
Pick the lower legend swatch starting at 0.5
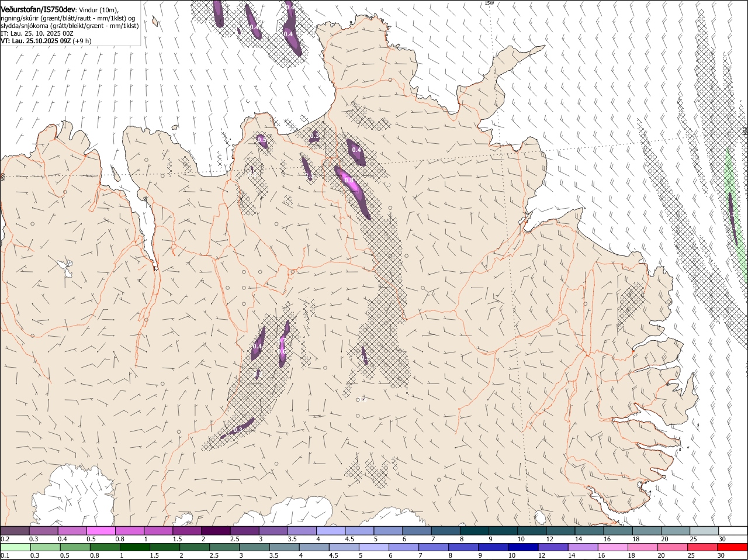(75, 547)
